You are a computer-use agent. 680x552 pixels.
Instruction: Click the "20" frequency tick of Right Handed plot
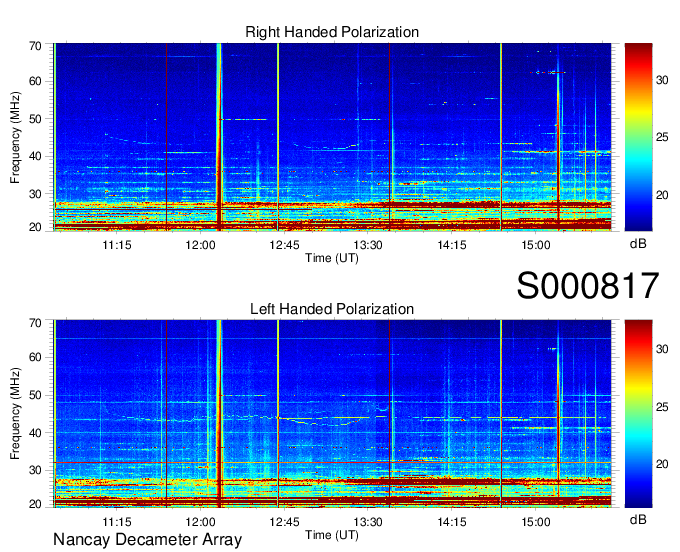point(36,227)
